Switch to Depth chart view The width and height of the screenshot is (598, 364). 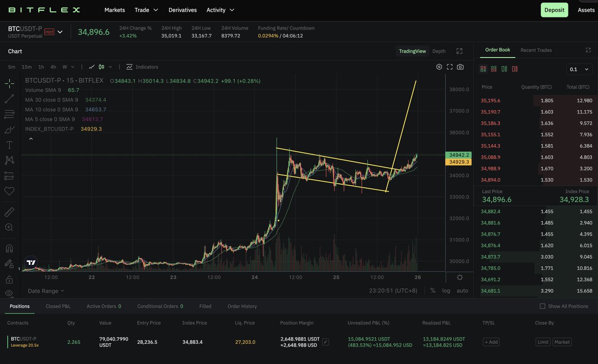[x=439, y=51]
